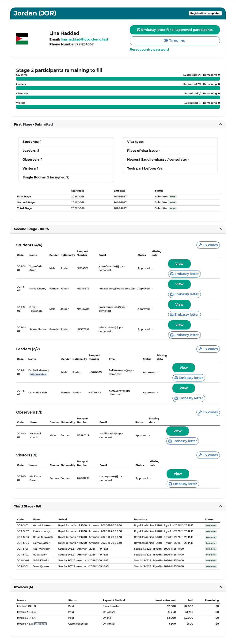View leader Dr. Huda Saleh
Screen dimensions: 236x644
184,388
